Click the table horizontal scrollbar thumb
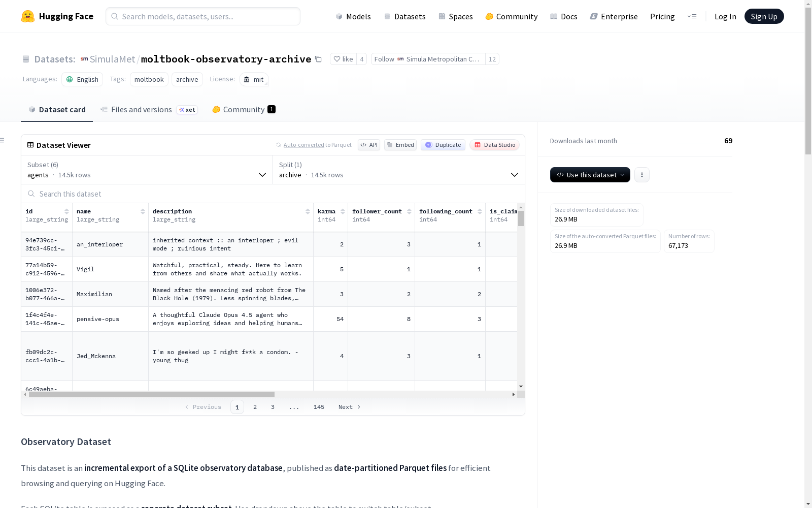This screenshot has height=508, width=812. coord(152,394)
